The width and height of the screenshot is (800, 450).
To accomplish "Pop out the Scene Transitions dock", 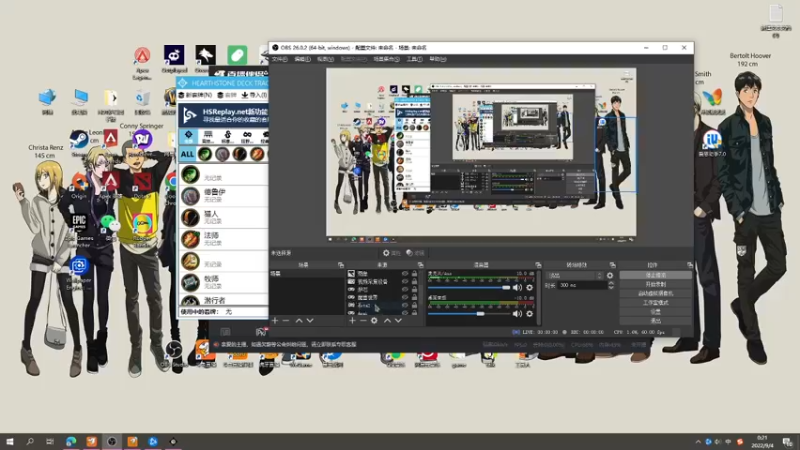I will point(612,265).
